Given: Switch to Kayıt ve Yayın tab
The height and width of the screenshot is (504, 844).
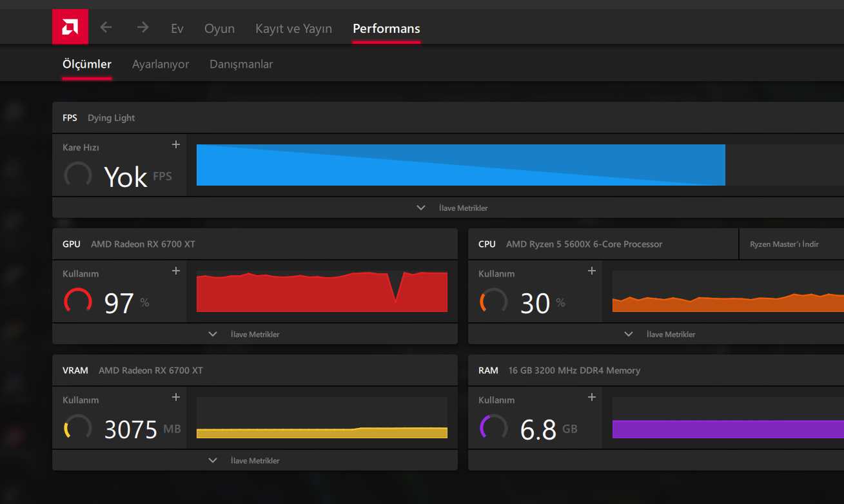Looking at the screenshot, I should [x=293, y=28].
